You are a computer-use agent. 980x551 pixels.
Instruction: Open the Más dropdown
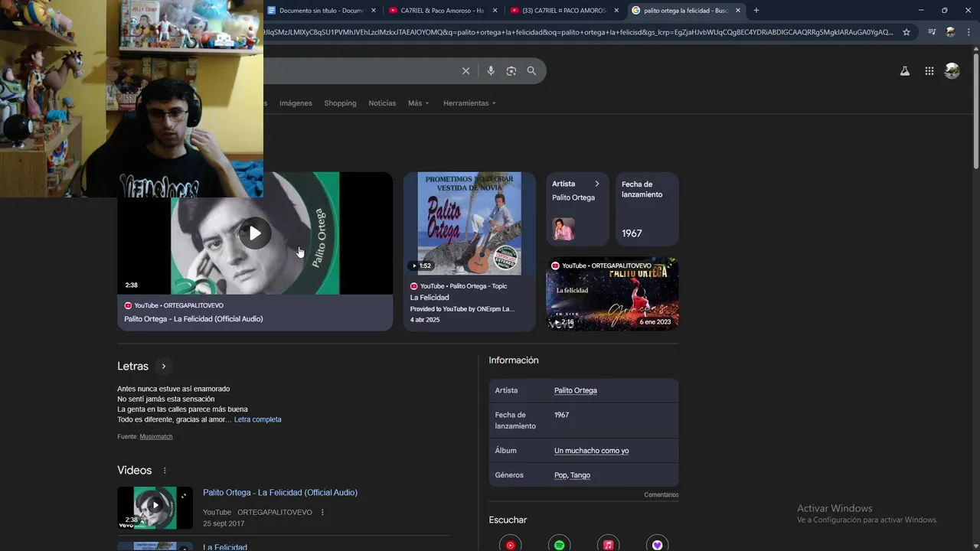click(419, 103)
